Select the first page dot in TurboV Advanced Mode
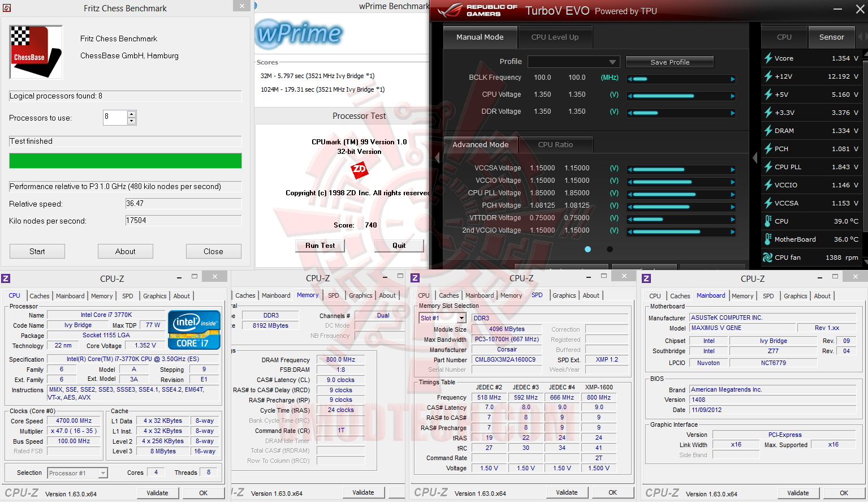The width and height of the screenshot is (868, 502). coord(588,249)
